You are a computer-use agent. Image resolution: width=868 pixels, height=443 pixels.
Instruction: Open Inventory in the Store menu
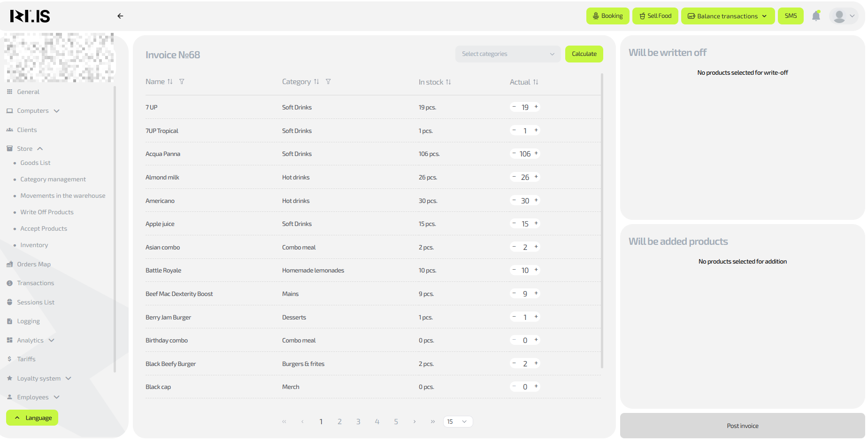[34, 245]
